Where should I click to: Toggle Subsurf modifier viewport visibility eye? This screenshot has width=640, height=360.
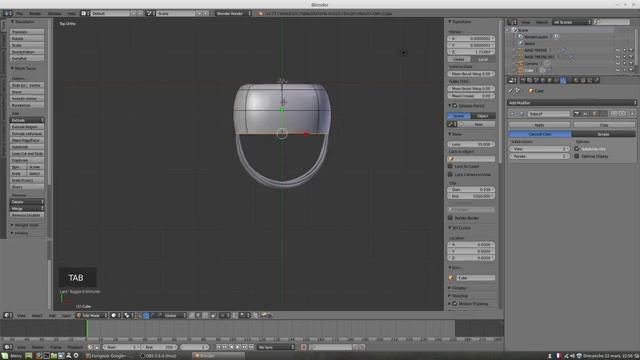(x=585, y=113)
